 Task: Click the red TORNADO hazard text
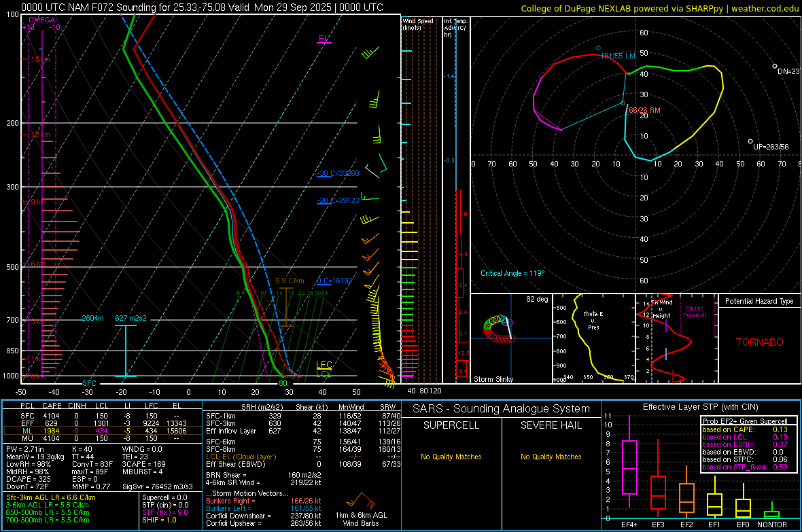point(760,342)
